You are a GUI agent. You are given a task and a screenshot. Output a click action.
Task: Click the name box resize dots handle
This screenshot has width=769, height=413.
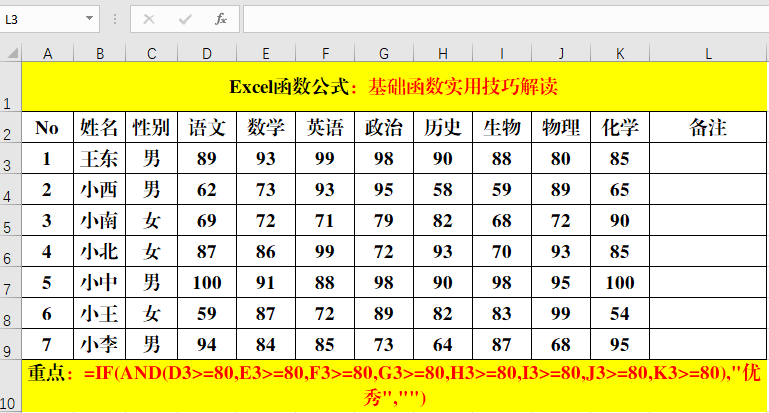[x=116, y=19]
